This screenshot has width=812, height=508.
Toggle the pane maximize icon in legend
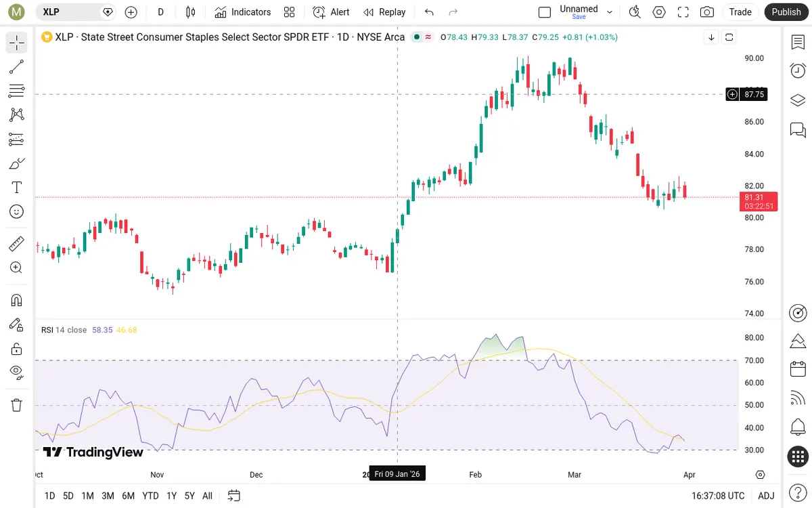coord(729,37)
